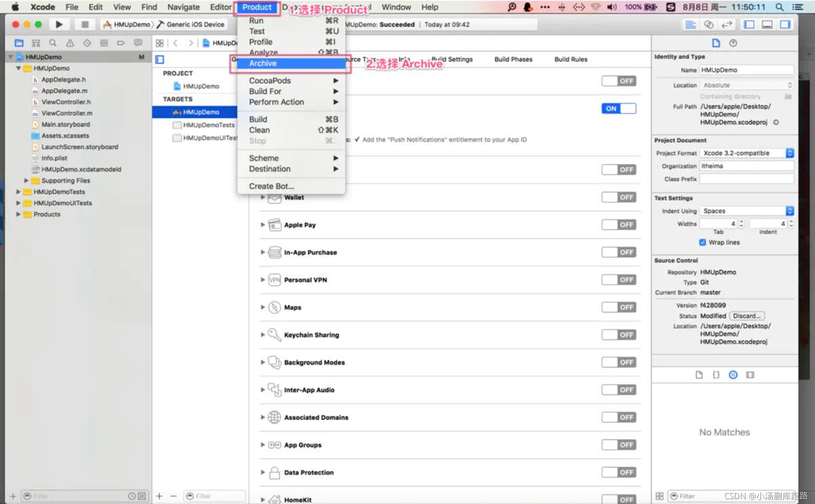Viewport: 815px width, 504px height.
Task: Open the Project Format dropdown
Action: click(747, 153)
